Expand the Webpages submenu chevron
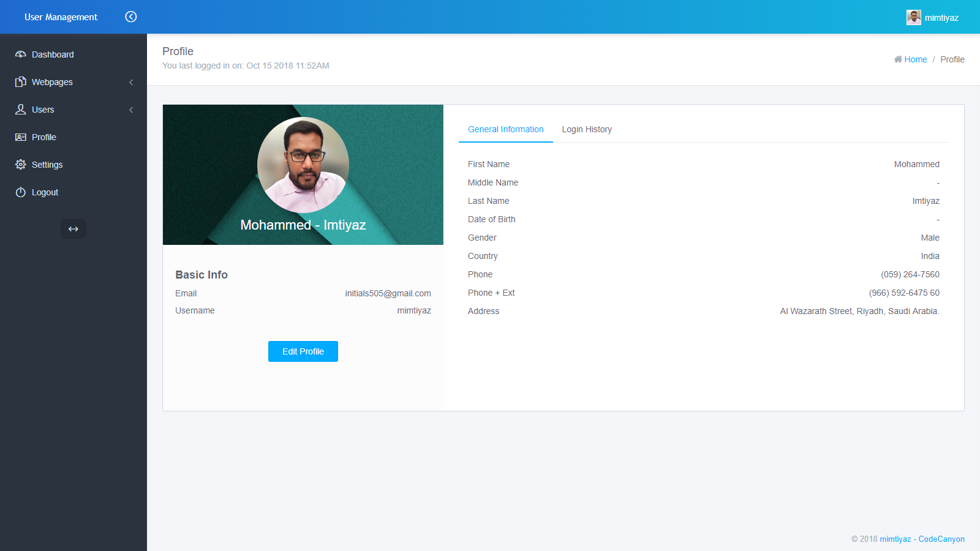 point(131,82)
